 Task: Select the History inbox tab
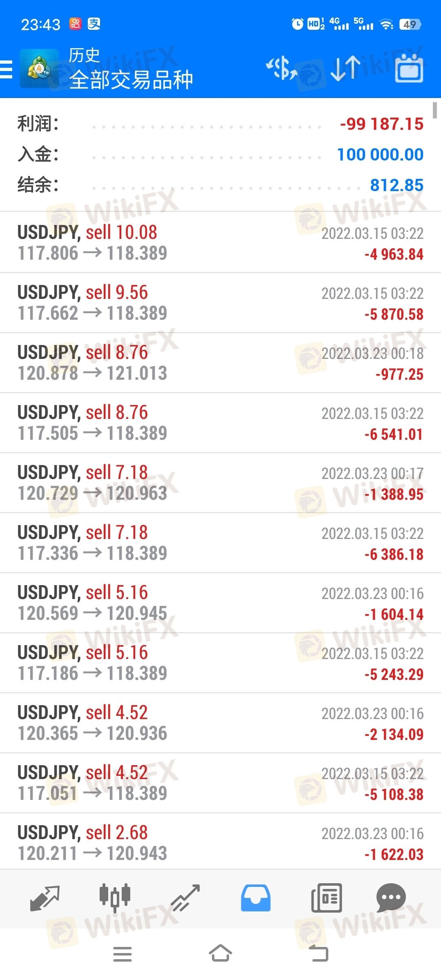pos(256,898)
